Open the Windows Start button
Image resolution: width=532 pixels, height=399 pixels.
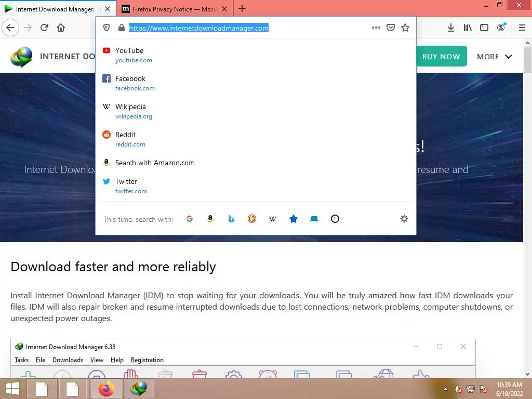pyautogui.click(x=12, y=389)
